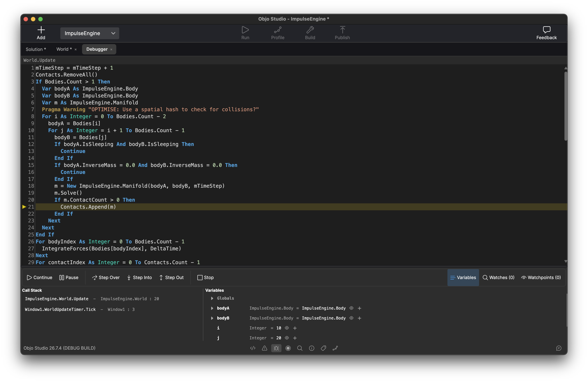Close the World tab
Viewport: 588px width, 382px height.
(76, 49)
